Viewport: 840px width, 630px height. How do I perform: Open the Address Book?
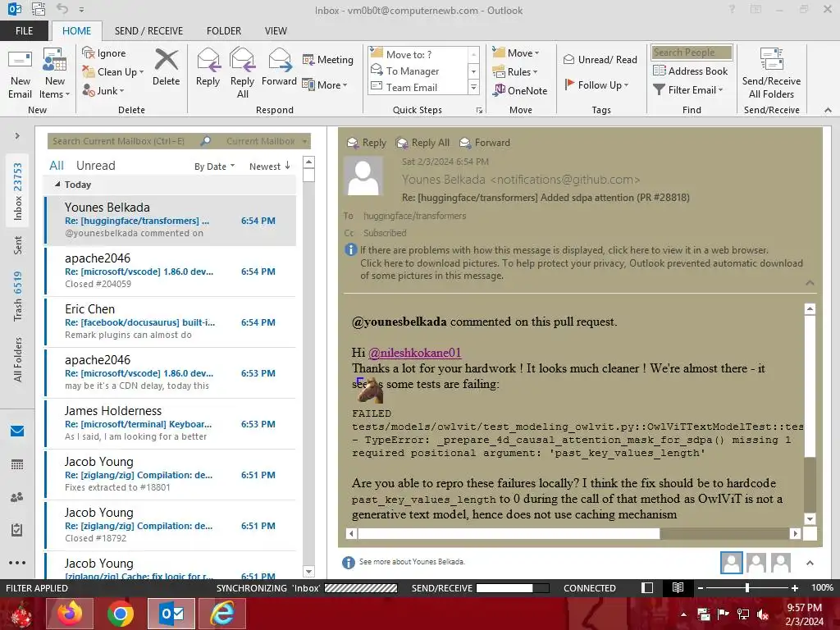point(691,71)
